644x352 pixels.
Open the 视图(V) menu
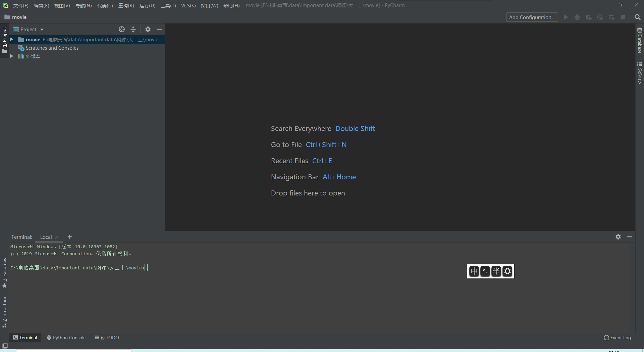tap(62, 5)
